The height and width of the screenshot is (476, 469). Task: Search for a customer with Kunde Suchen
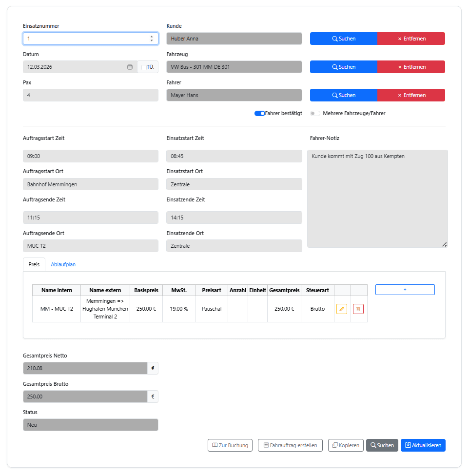point(343,39)
